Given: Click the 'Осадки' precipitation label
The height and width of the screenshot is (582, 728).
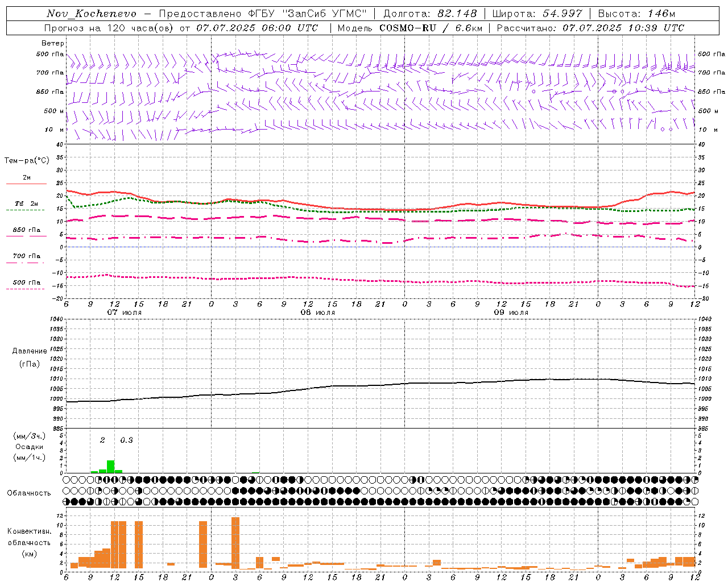Looking at the screenshot, I should (30, 447).
